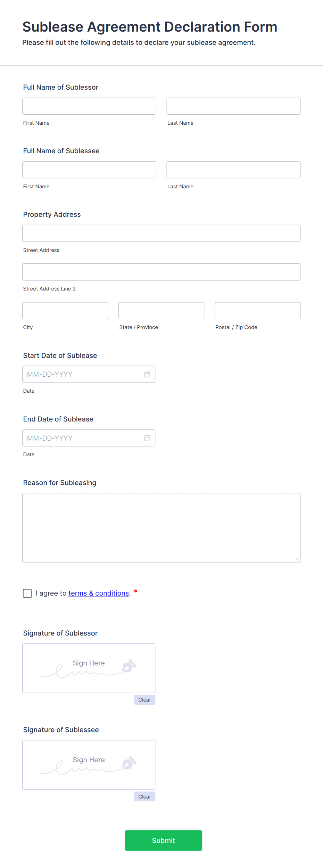Open the Start Date calendar picker icon
The image size is (323, 868).
(147, 374)
